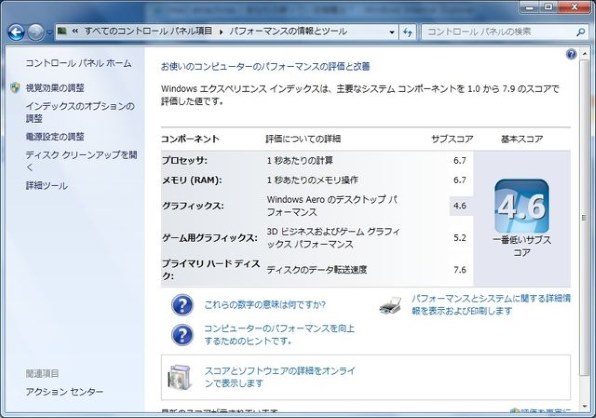Open 詳細ツール link
This screenshot has height=418, width=596.
click(47, 185)
